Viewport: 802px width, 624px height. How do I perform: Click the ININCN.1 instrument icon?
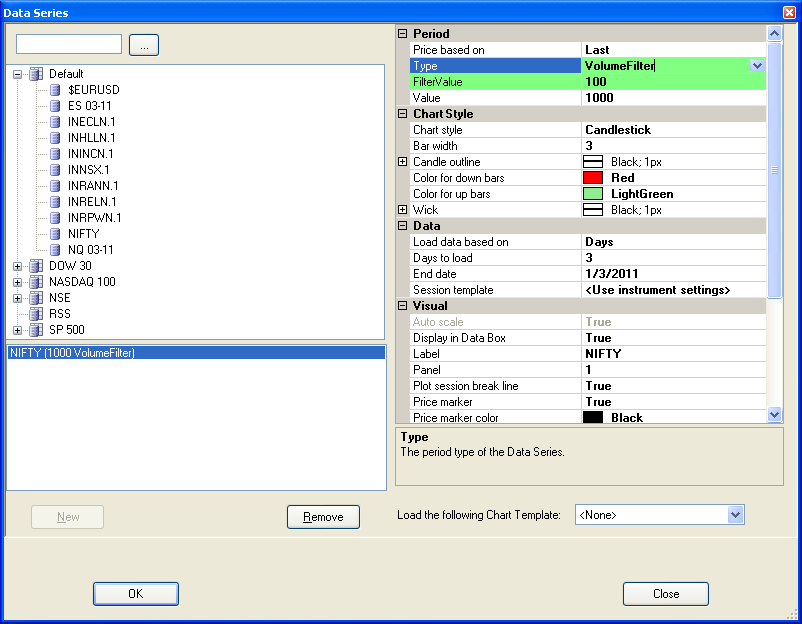click(55, 154)
